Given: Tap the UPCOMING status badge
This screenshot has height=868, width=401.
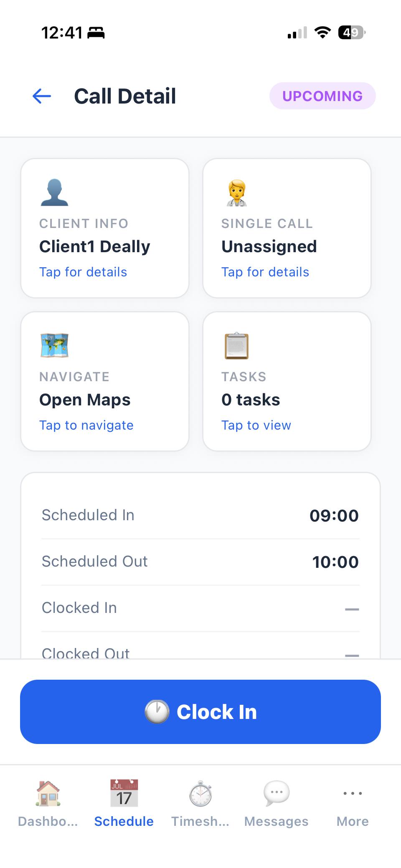Looking at the screenshot, I should (322, 96).
